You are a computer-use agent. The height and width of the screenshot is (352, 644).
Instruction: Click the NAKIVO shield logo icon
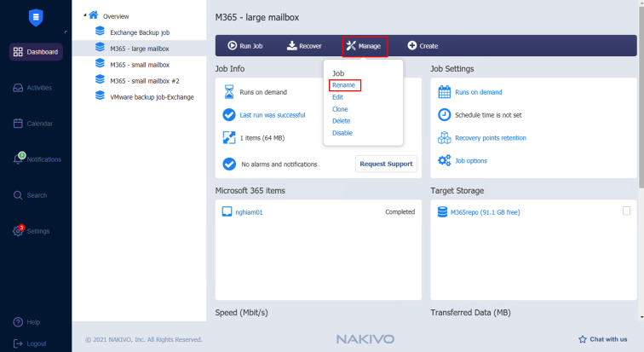[x=35, y=16]
